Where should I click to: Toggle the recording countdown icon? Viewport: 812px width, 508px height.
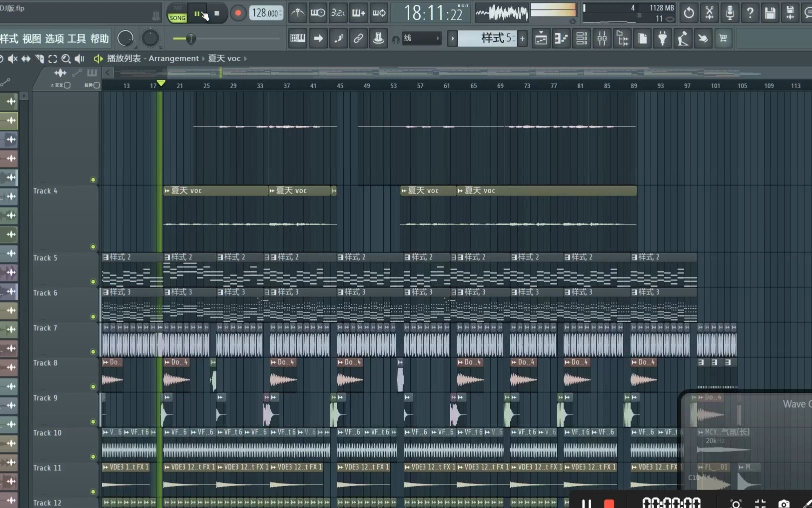click(x=338, y=12)
